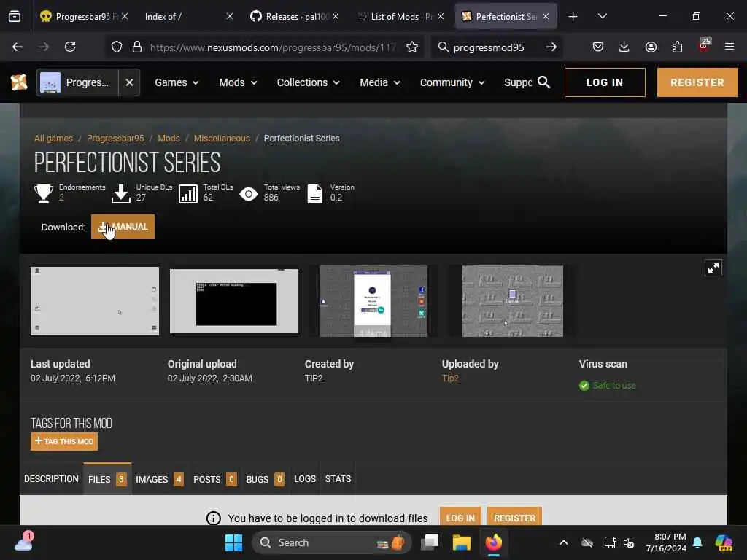Open the first blank desktop screenshot thumbnail
The image size is (747, 560).
tap(95, 301)
